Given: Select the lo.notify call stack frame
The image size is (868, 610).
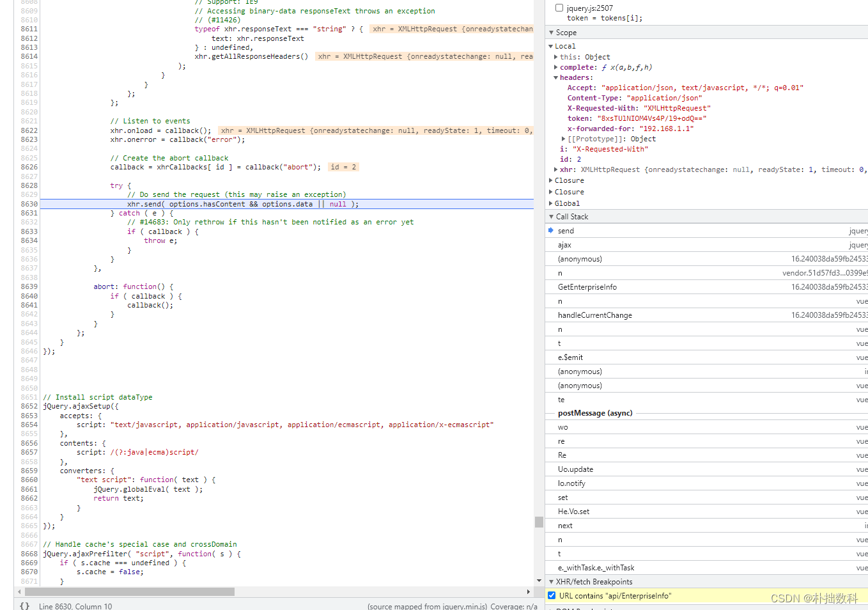Looking at the screenshot, I should (x=706, y=483).
